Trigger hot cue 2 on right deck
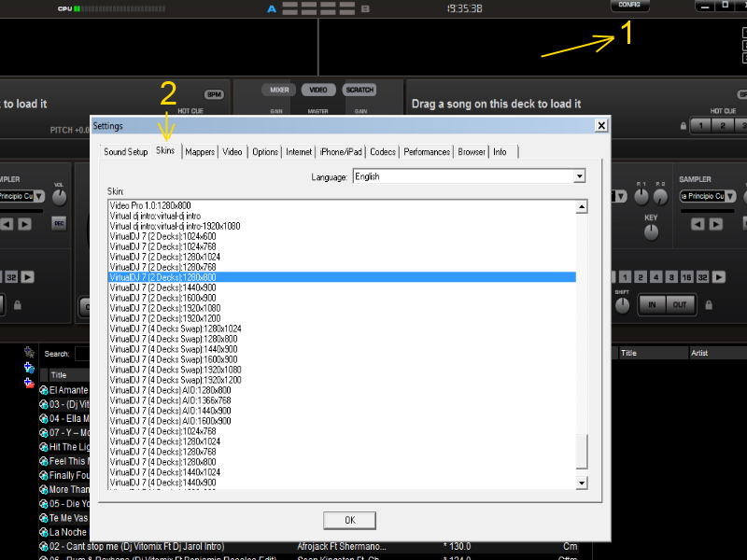The height and width of the screenshot is (560, 747). (x=722, y=126)
